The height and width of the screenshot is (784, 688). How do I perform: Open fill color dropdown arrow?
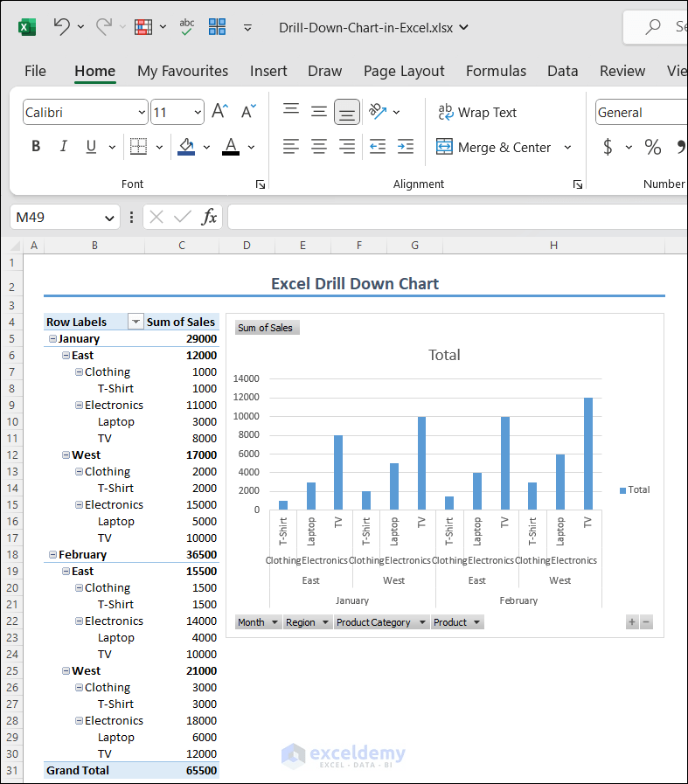[206, 147]
